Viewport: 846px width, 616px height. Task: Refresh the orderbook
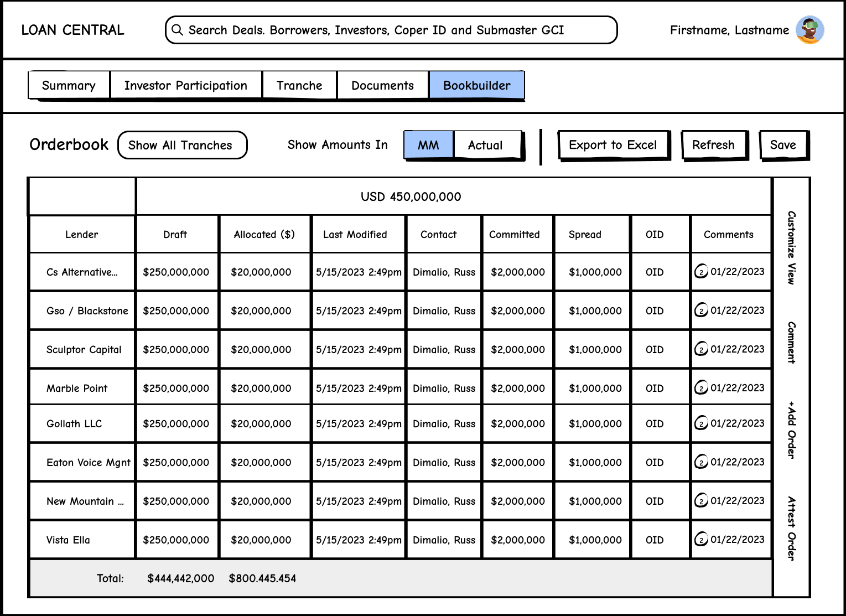(x=714, y=145)
